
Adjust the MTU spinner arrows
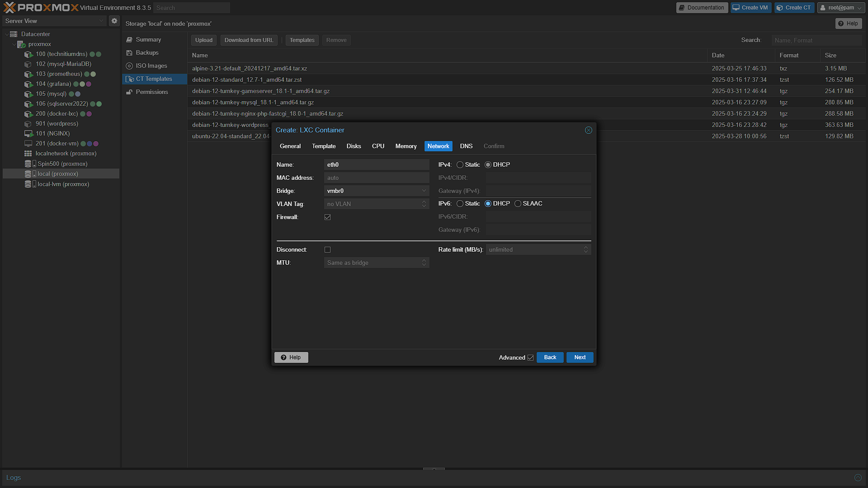click(x=424, y=263)
